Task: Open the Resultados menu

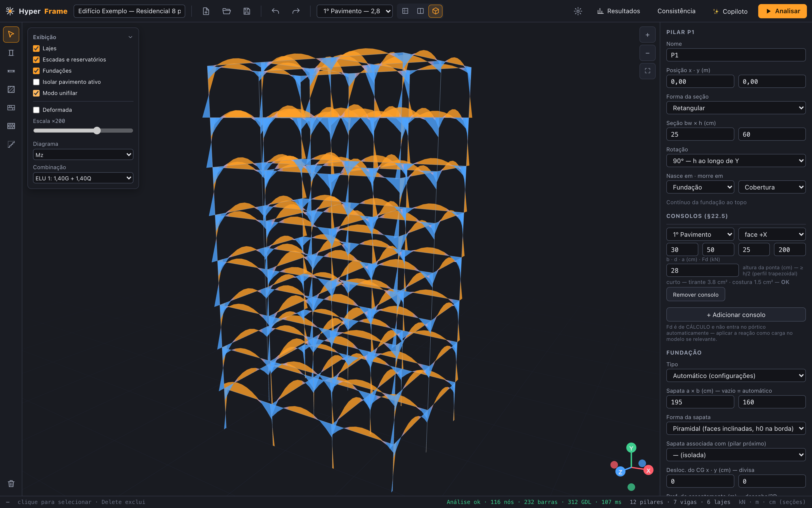Action: click(618, 11)
